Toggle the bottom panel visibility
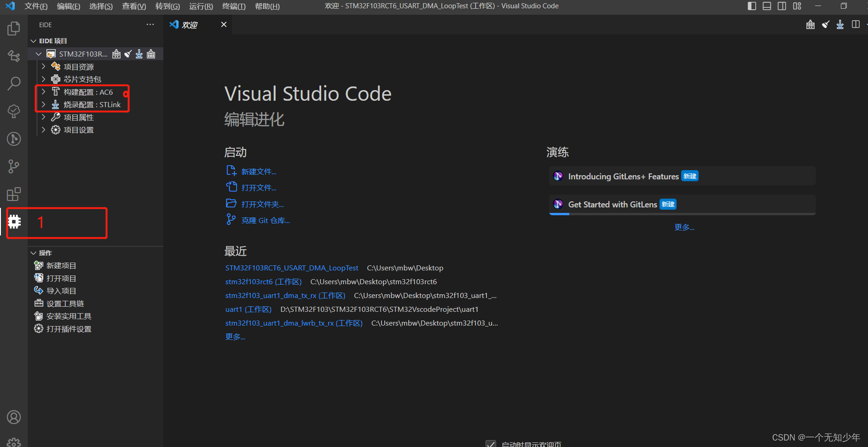 (x=767, y=6)
